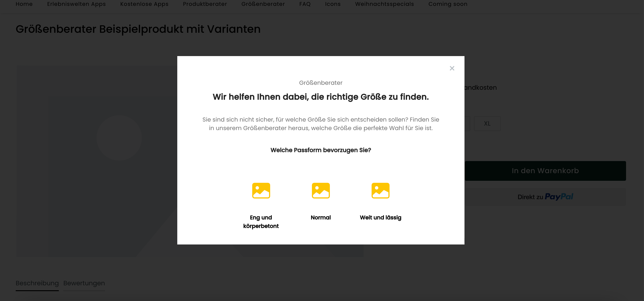Open the Icons menu item
Screen dimensions: 644x301
333,4
